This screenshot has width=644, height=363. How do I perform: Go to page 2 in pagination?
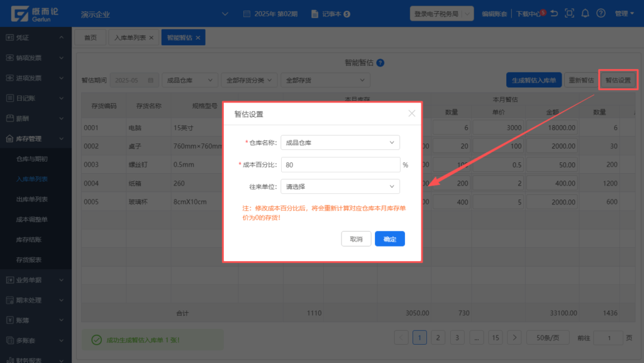click(438, 338)
